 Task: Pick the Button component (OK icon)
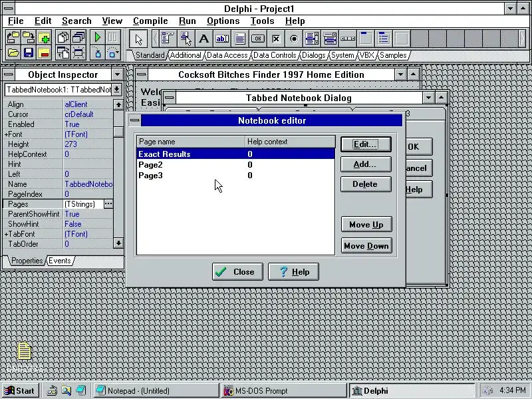click(x=258, y=39)
